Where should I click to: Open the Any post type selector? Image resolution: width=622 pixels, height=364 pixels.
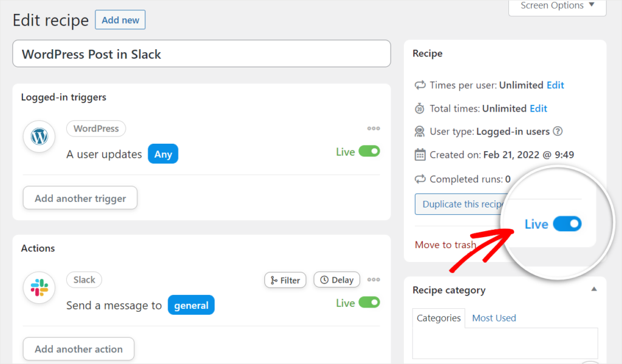(163, 154)
